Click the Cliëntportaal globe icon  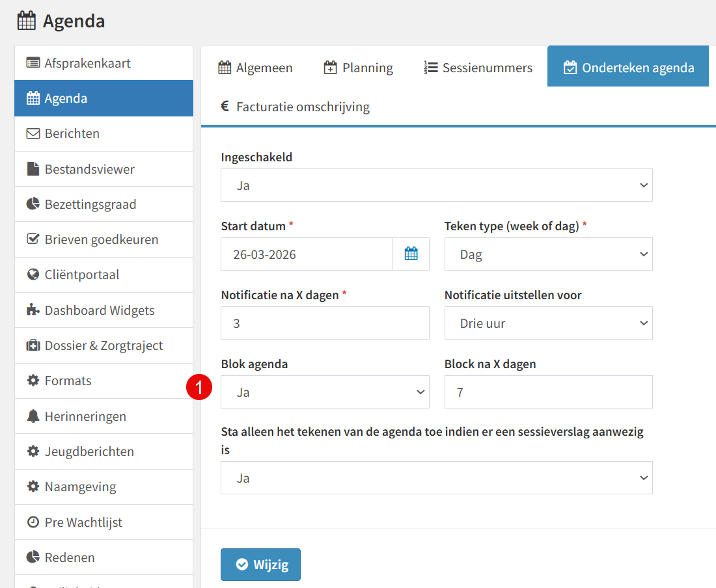pos(33,274)
